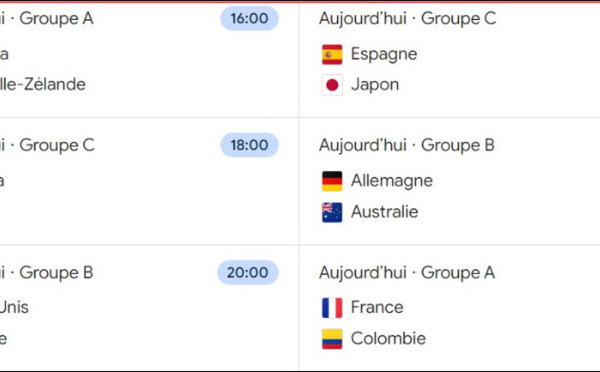Open the Groupe A 16:00 match card
The height and width of the screenshot is (372, 600).
point(149,60)
